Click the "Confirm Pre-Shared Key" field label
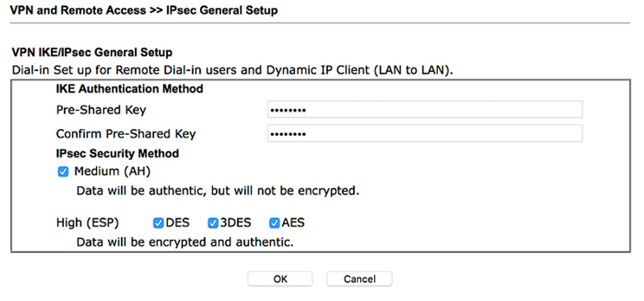Image resolution: width=644 pixels, height=301 pixels. click(x=126, y=134)
